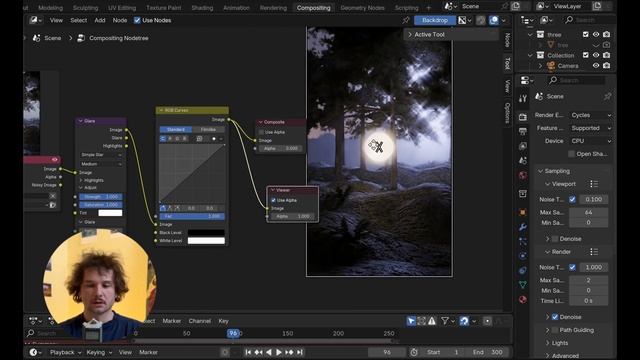
Task: Jump to the last frame
Action: click(300, 352)
